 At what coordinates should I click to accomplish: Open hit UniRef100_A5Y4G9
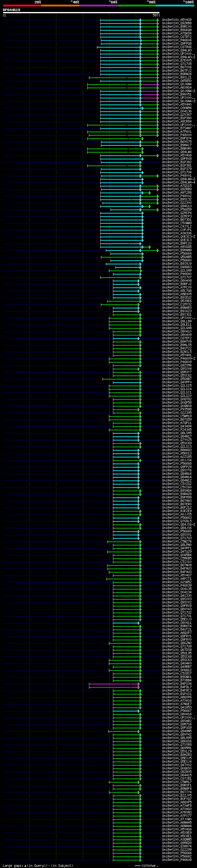[177, 20]
